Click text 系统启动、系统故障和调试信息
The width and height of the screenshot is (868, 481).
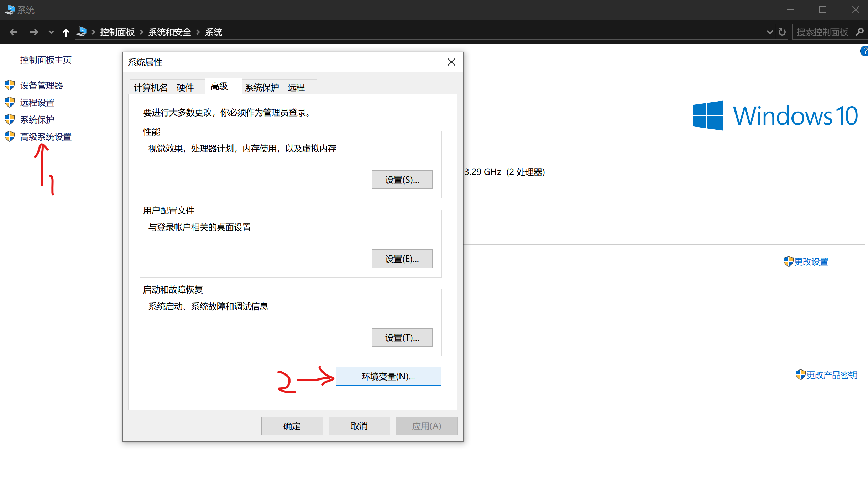tap(208, 306)
